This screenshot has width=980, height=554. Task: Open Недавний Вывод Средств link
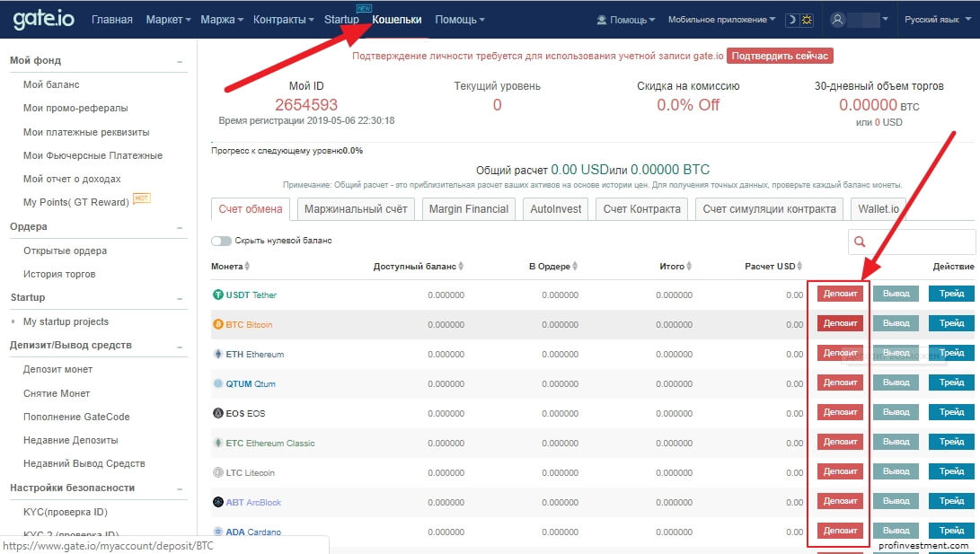[x=84, y=463]
